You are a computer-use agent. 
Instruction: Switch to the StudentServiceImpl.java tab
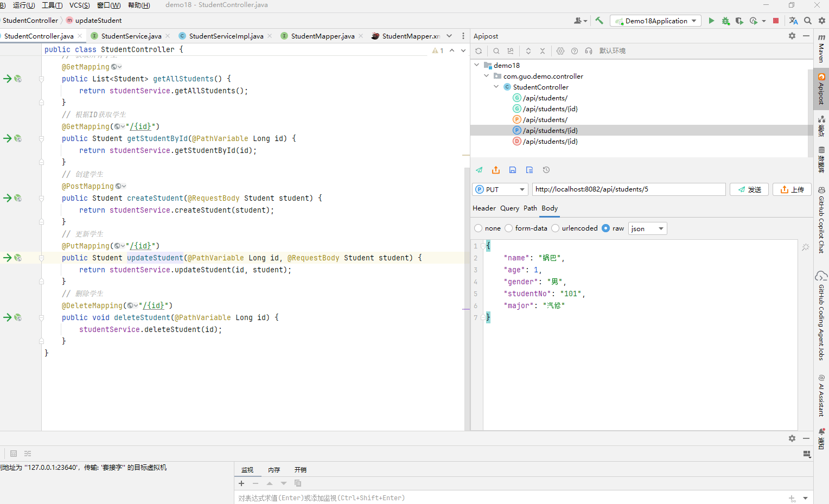(226, 36)
